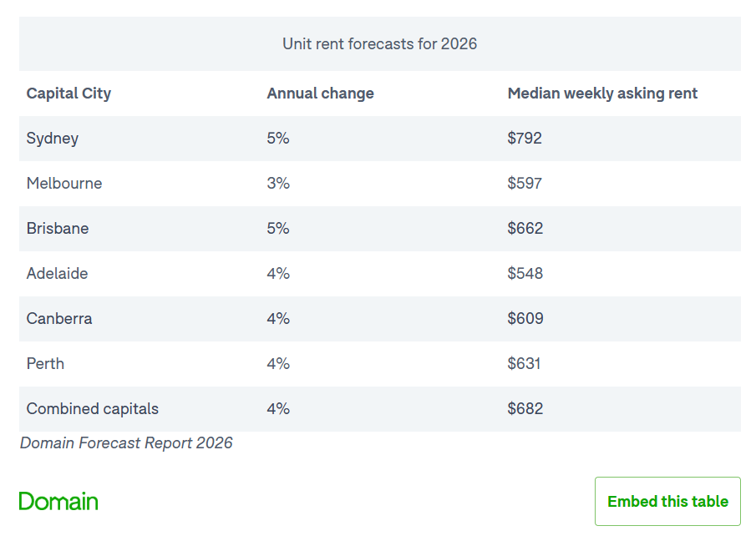Screen dimensions: 756x536
Task: Click Perth's $631 rent value
Action: 525,364
